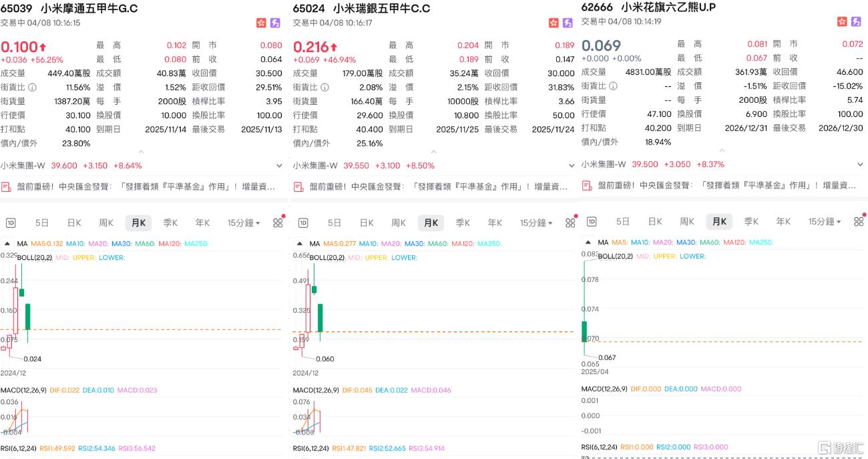Select 年K tab in 62666 panel
Viewport: 868px width, 459px height.
pos(783,222)
